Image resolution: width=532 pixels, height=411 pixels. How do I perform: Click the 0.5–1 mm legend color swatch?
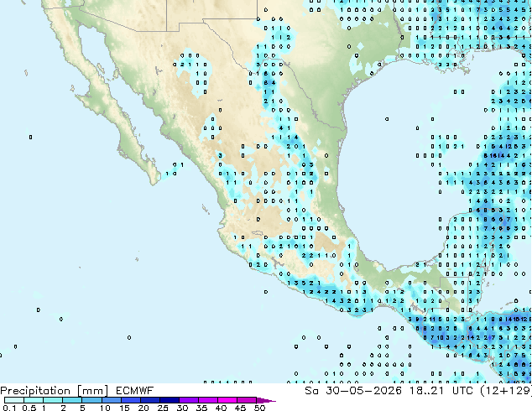[34, 400]
